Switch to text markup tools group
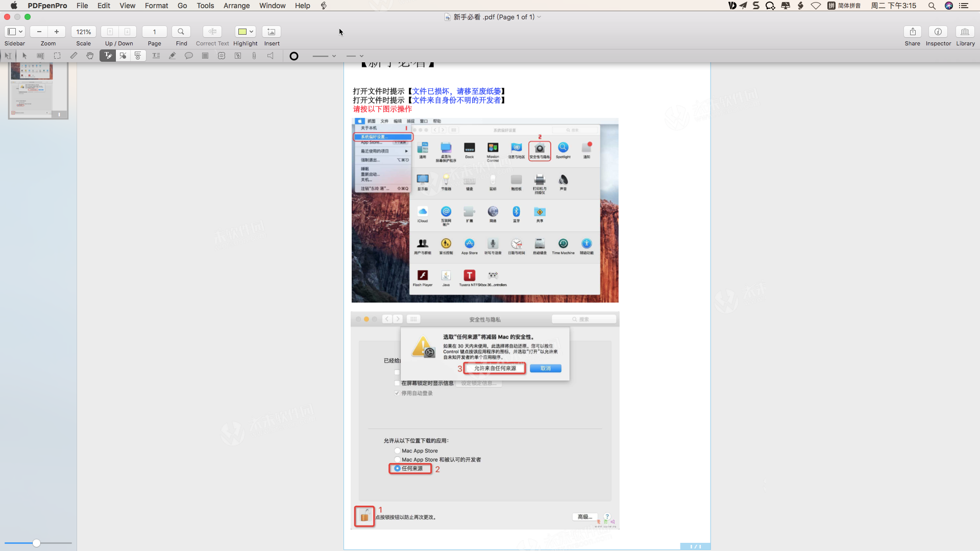The width and height of the screenshot is (980, 551). pyautogui.click(x=107, y=56)
